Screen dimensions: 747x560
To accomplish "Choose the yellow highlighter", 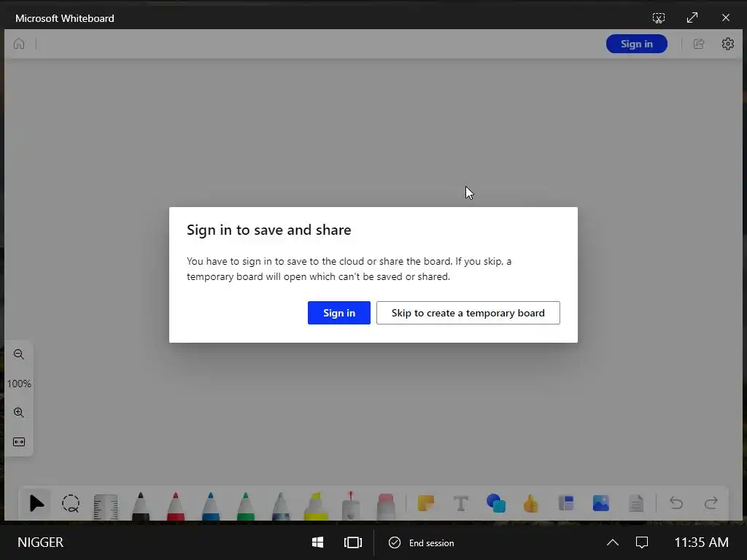I will click(x=316, y=506).
